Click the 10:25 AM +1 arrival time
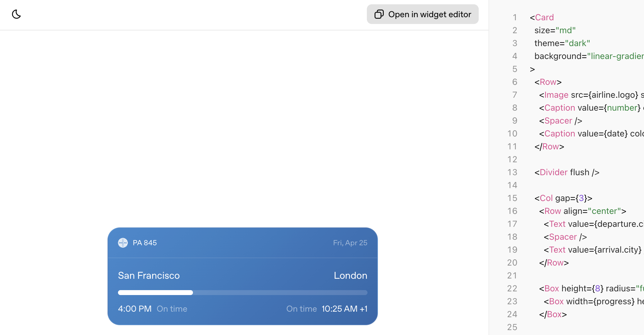The width and height of the screenshot is (644, 335). point(344,309)
